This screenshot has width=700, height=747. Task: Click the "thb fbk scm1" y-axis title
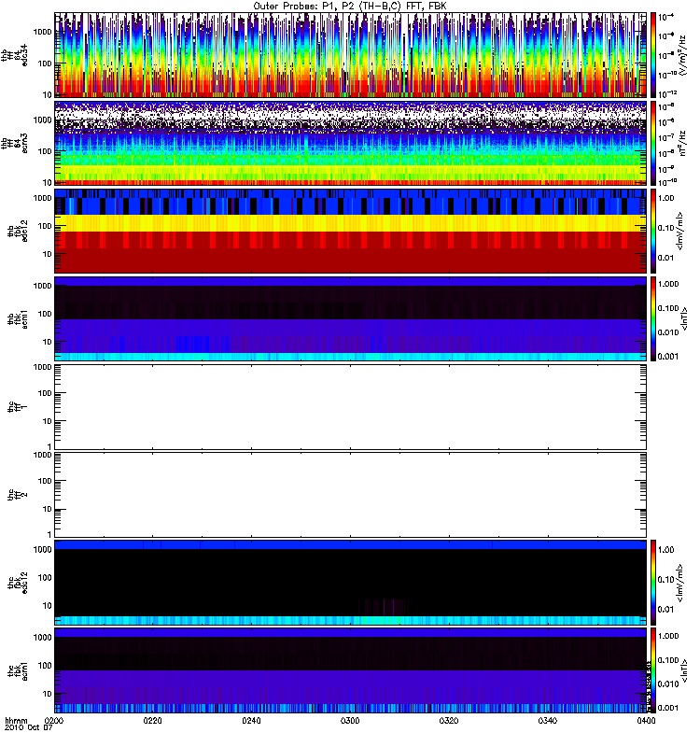click(x=18, y=319)
